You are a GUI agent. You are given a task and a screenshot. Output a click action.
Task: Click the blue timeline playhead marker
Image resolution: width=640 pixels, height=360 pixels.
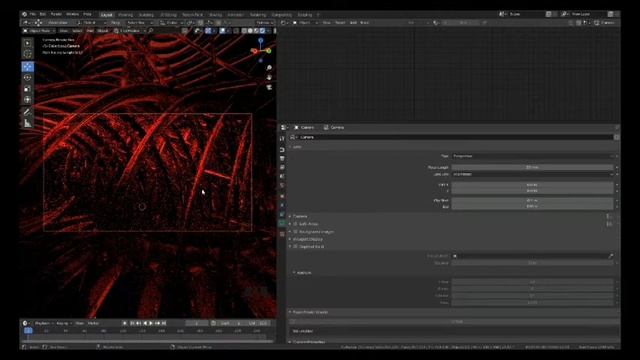tap(28, 331)
